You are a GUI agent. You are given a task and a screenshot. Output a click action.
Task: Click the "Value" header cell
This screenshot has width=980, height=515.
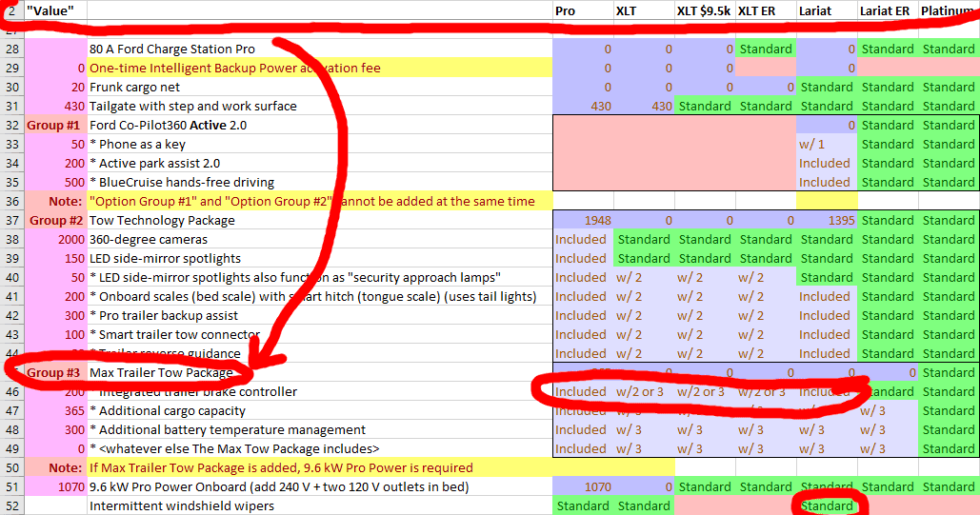point(55,10)
